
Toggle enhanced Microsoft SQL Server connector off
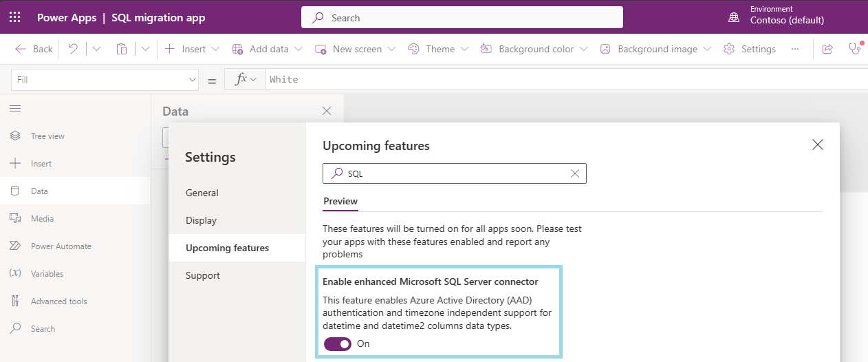point(338,343)
